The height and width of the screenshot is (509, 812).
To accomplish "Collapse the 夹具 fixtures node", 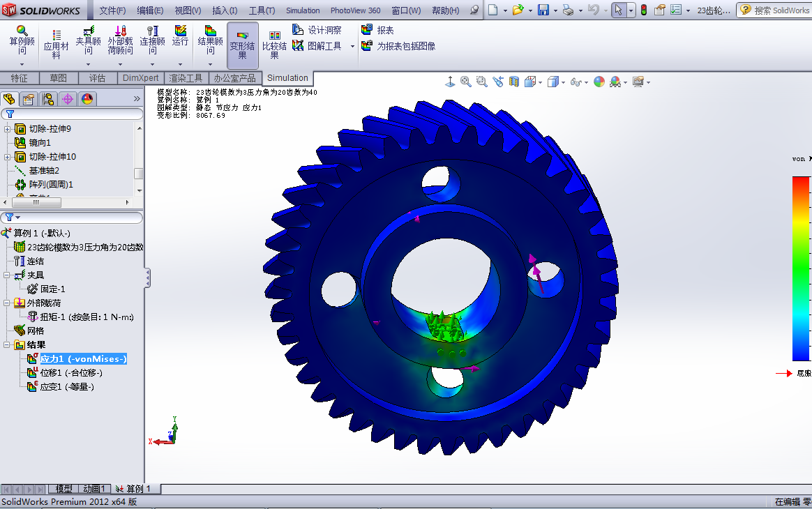I will (7, 275).
